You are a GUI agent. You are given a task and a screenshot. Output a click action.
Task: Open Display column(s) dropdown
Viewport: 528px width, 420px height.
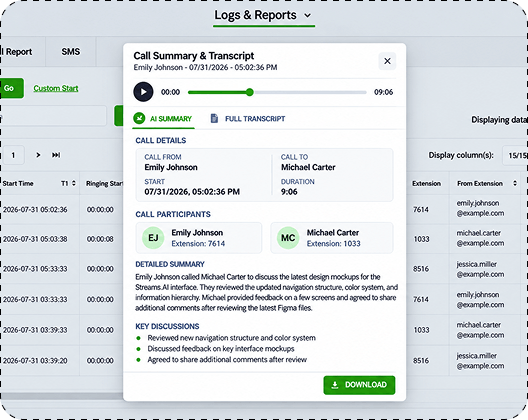[x=515, y=155]
